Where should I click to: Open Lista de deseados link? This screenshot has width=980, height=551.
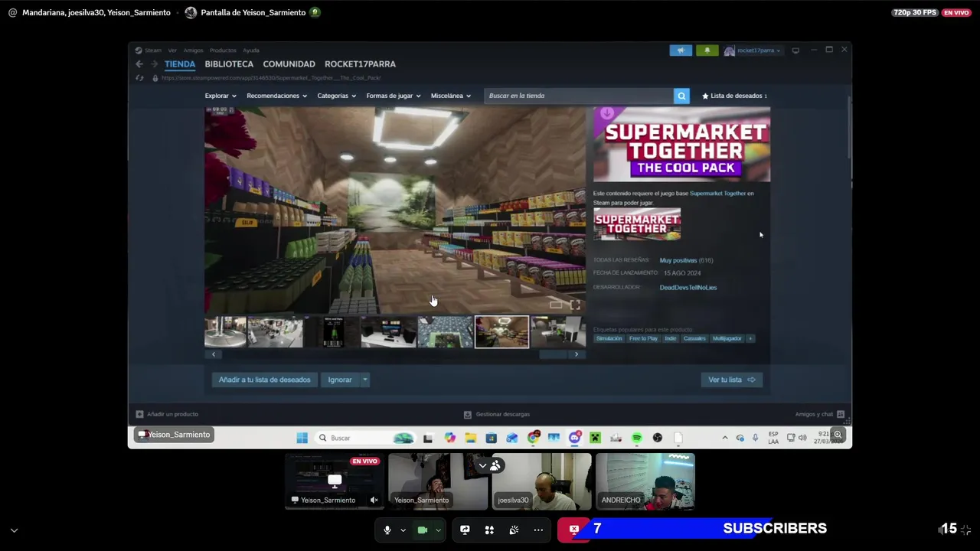[734, 96]
